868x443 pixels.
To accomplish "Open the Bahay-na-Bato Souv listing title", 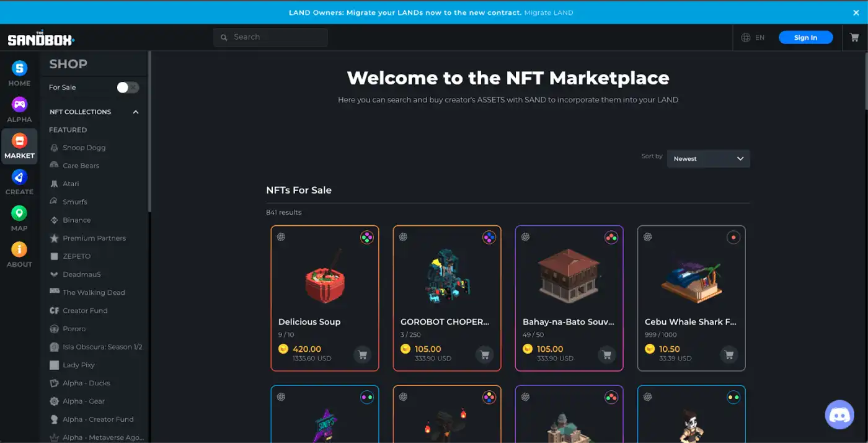I will pyautogui.click(x=569, y=322).
